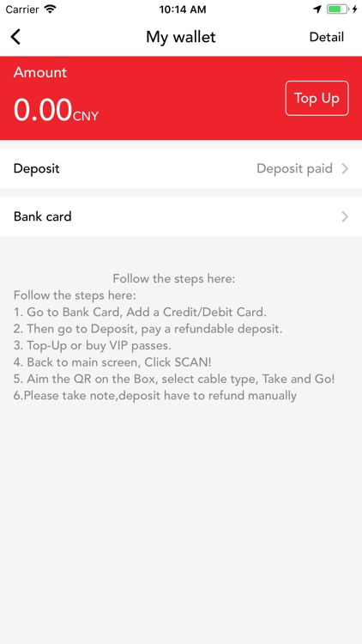This screenshot has width=362, height=644.
Task: Open the Deposit row
Action: click(181, 168)
